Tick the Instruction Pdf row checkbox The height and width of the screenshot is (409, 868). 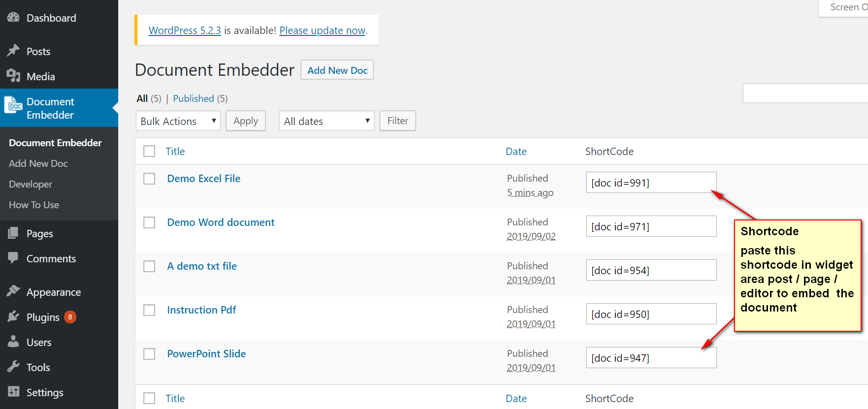(x=149, y=310)
